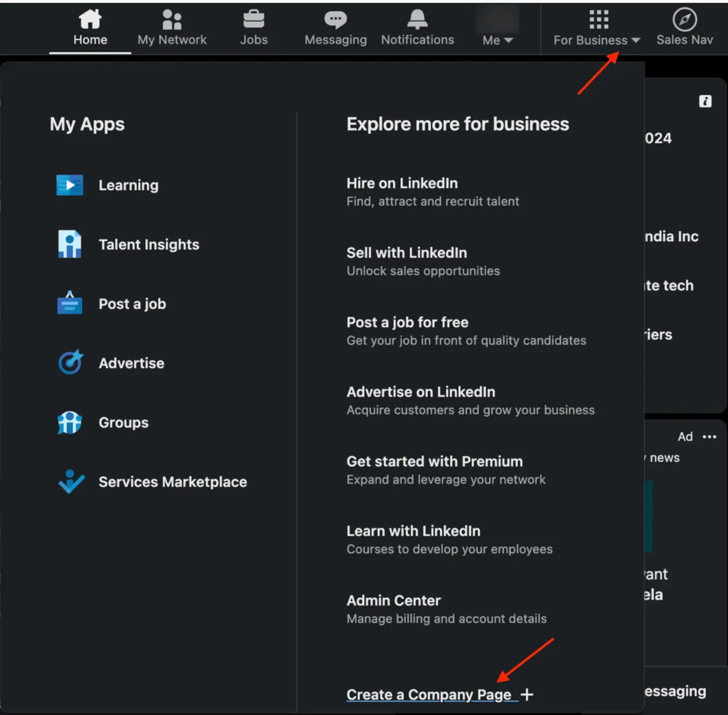Select the Post a job app label
The image size is (728, 715).
pyautogui.click(x=132, y=304)
